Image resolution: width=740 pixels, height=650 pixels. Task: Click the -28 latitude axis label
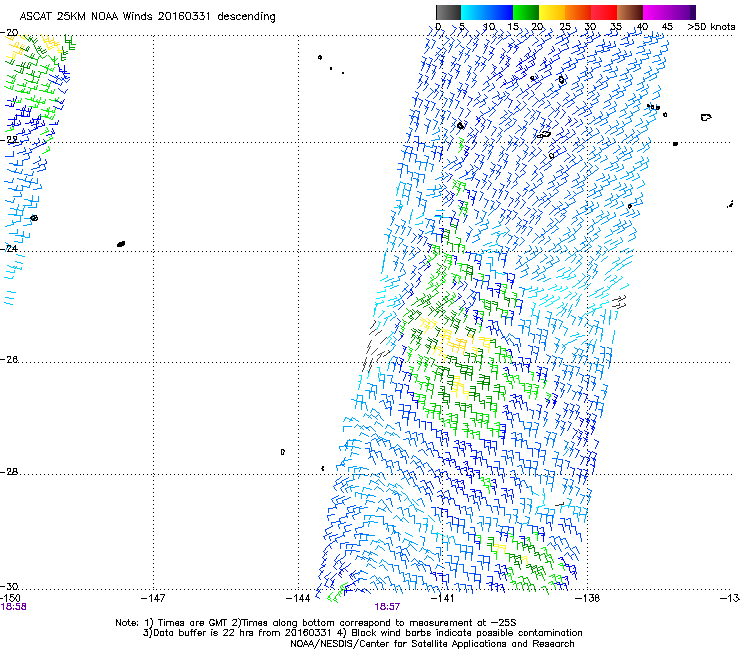(x=9, y=472)
